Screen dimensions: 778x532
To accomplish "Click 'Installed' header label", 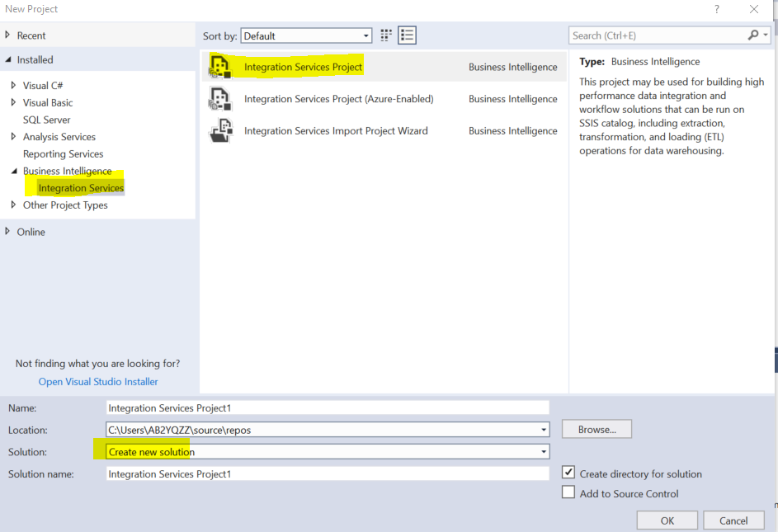I will (35, 59).
